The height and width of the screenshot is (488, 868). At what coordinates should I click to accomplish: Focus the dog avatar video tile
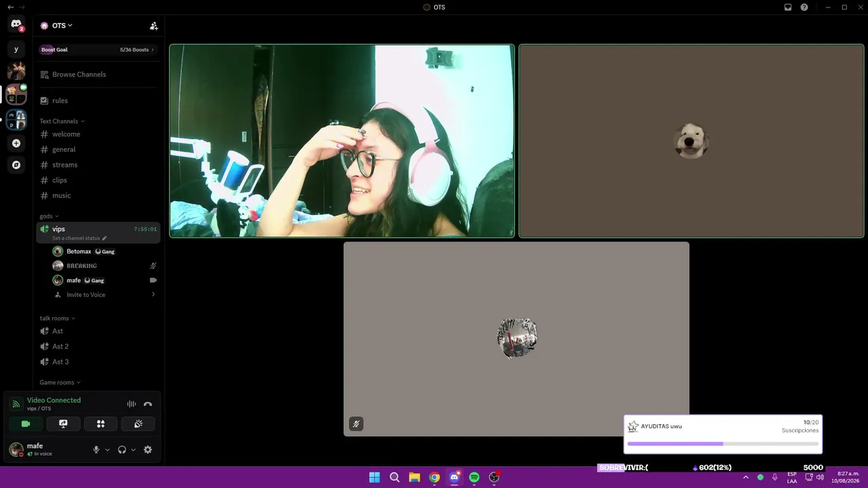click(691, 141)
